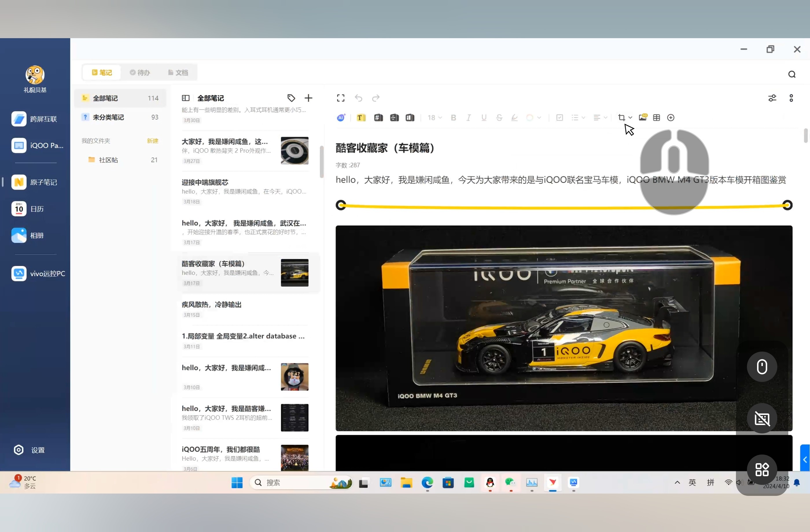The image size is (810, 532).
Task: Select the 未分类笔记 folder
Action: (x=120, y=117)
